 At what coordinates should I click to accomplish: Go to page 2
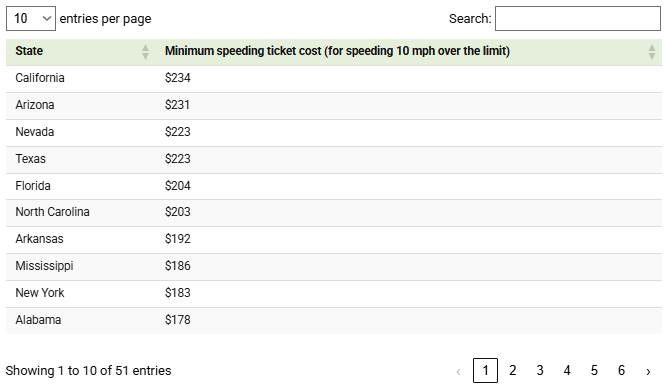pyautogui.click(x=512, y=370)
